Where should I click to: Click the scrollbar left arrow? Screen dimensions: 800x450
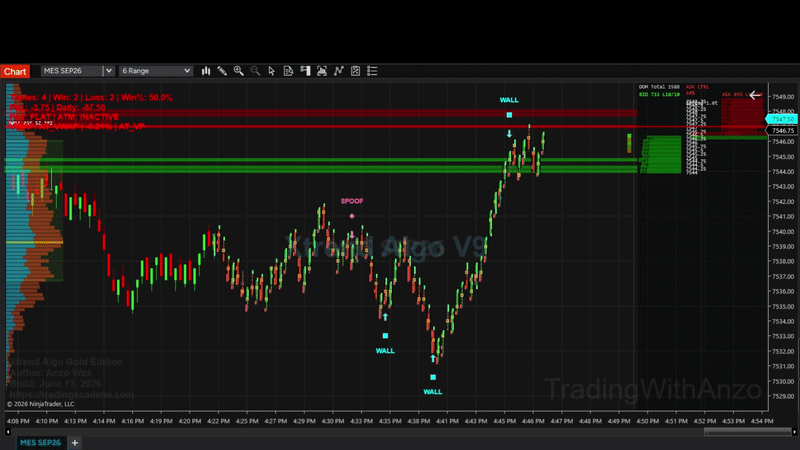pyautogui.click(x=8, y=432)
